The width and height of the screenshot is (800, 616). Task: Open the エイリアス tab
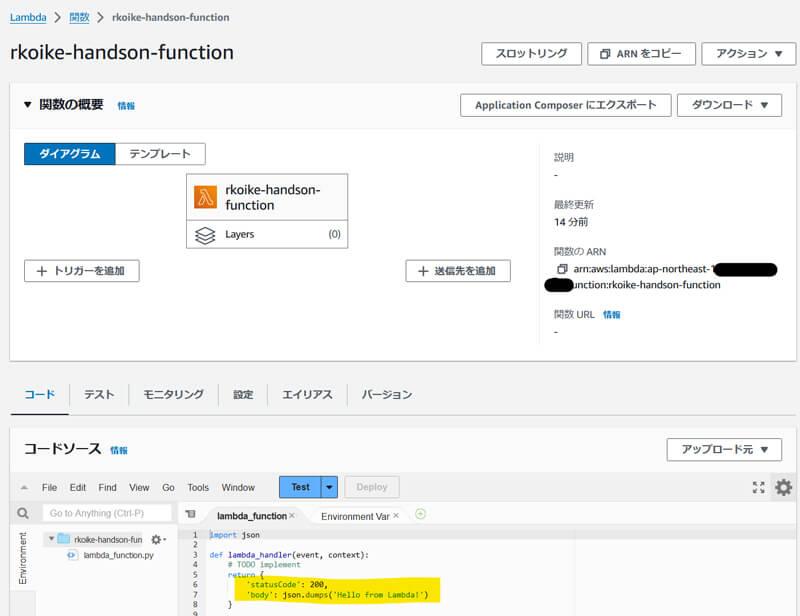tap(307, 395)
